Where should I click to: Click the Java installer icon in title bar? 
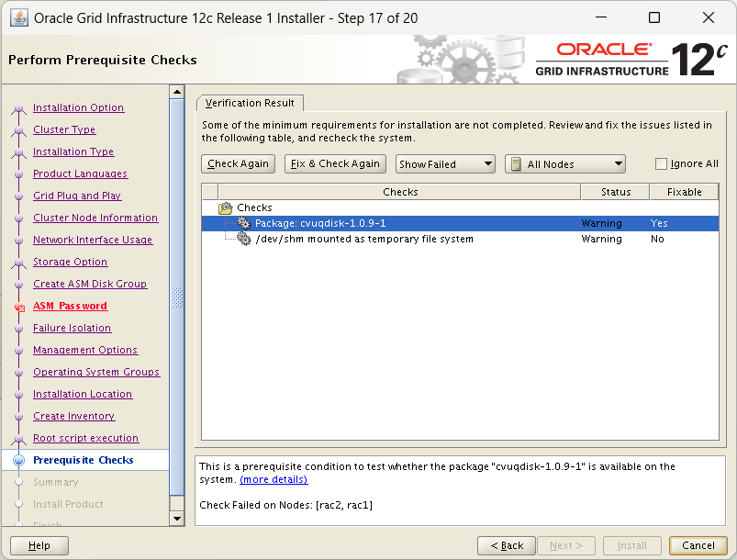[18, 17]
